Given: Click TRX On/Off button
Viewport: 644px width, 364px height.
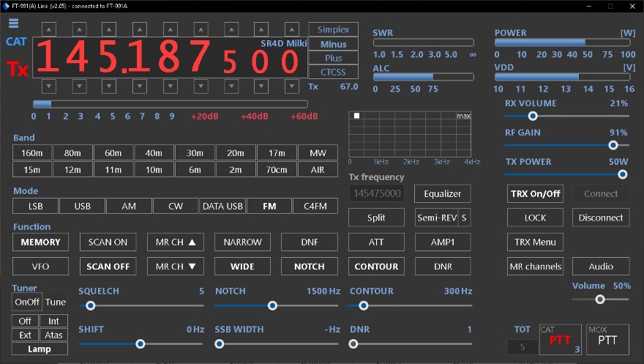Looking at the screenshot, I should tap(535, 193).
